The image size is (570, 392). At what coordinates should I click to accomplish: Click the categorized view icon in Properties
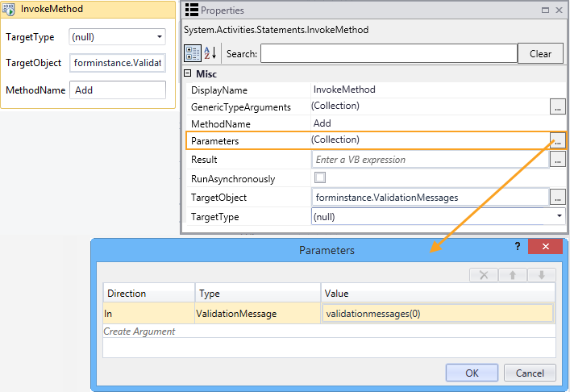point(193,53)
